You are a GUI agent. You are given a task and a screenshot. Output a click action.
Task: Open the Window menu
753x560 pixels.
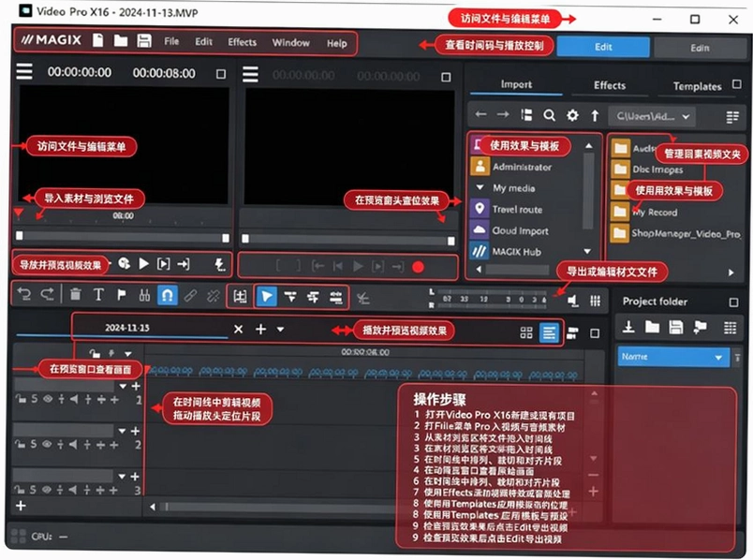click(x=291, y=43)
